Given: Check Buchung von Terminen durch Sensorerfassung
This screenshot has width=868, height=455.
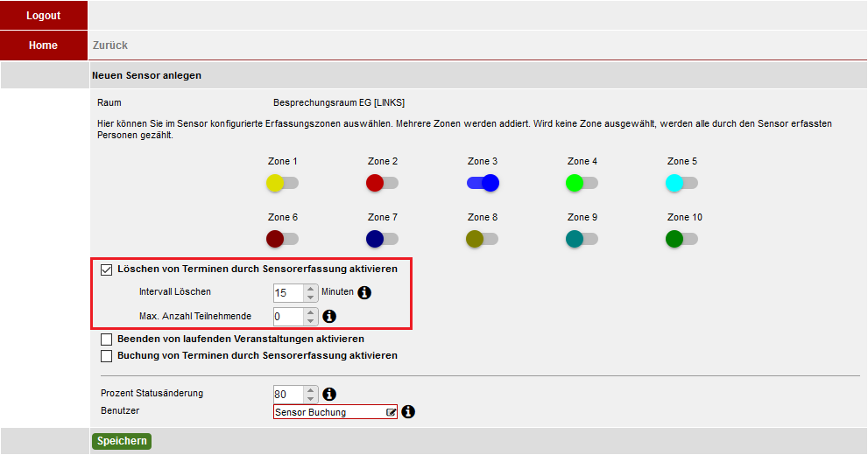Looking at the screenshot, I should (106, 356).
